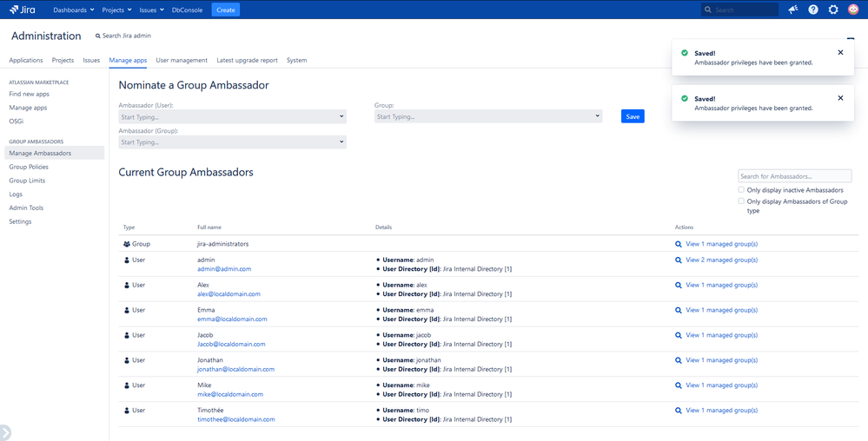Open the help question mark icon

(813, 10)
